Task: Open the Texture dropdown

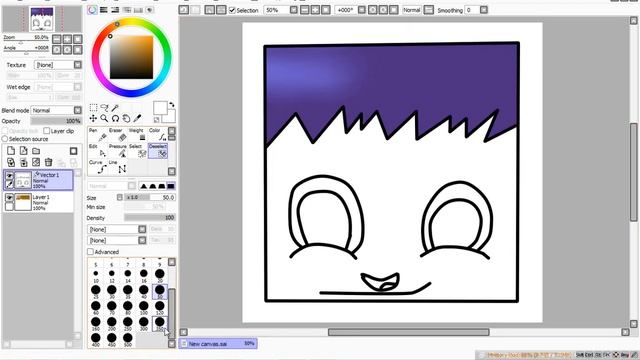Action: [78, 65]
